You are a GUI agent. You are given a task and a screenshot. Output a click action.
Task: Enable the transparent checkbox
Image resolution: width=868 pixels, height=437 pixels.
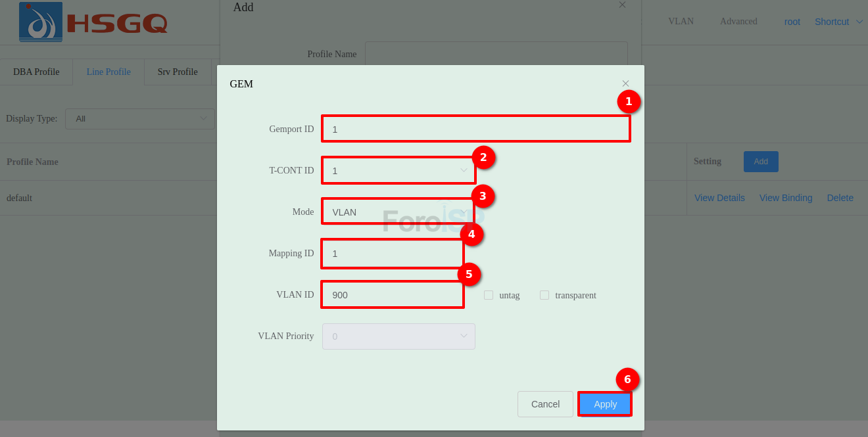544,295
